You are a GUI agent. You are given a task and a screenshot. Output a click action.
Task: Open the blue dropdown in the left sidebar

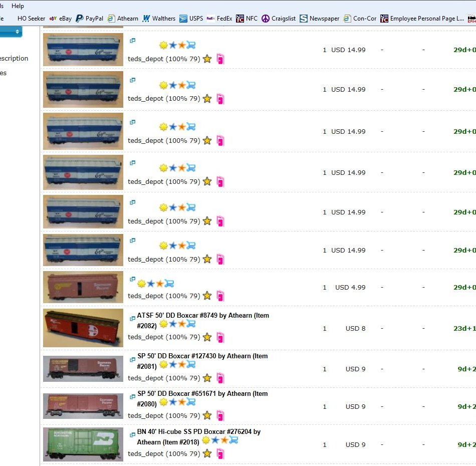[11, 32]
